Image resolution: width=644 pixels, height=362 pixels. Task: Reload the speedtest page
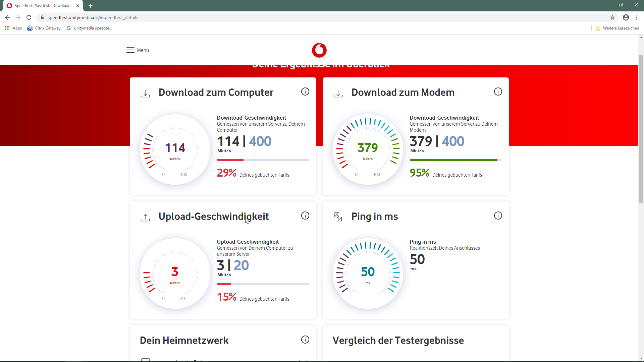point(29,17)
